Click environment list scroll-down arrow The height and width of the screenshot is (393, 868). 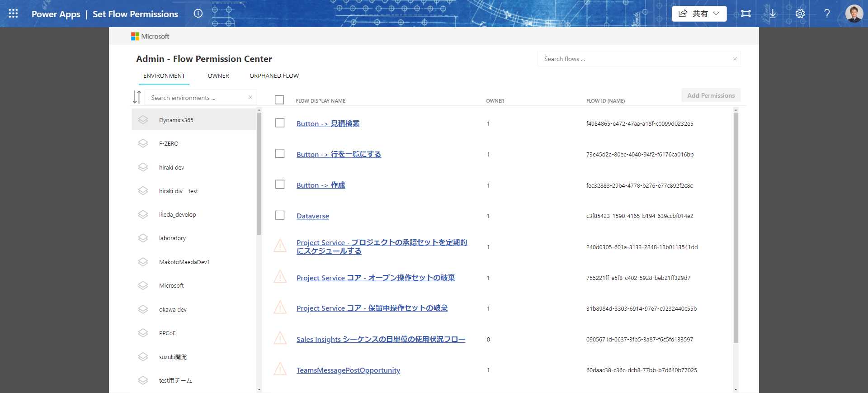click(x=259, y=389)
